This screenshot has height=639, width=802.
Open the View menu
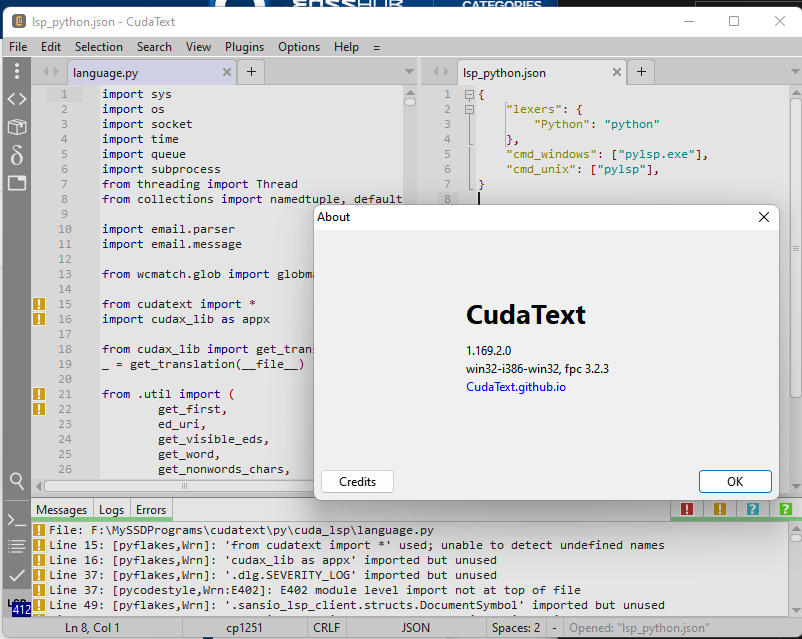(198, 47)
